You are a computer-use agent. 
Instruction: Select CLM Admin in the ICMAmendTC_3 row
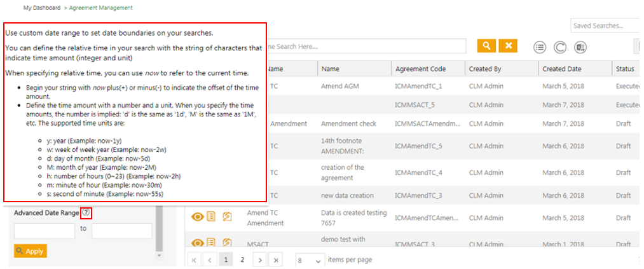(486, 195)
